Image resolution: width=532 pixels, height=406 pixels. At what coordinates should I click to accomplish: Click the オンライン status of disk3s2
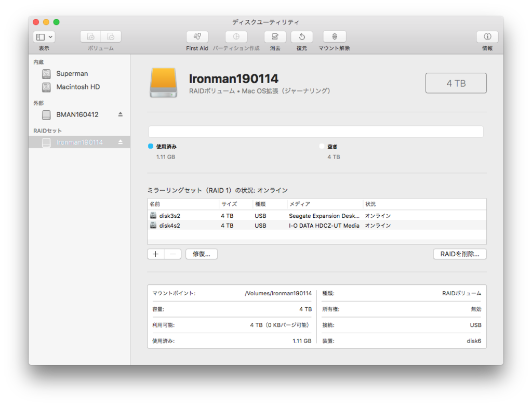[378, 216]
